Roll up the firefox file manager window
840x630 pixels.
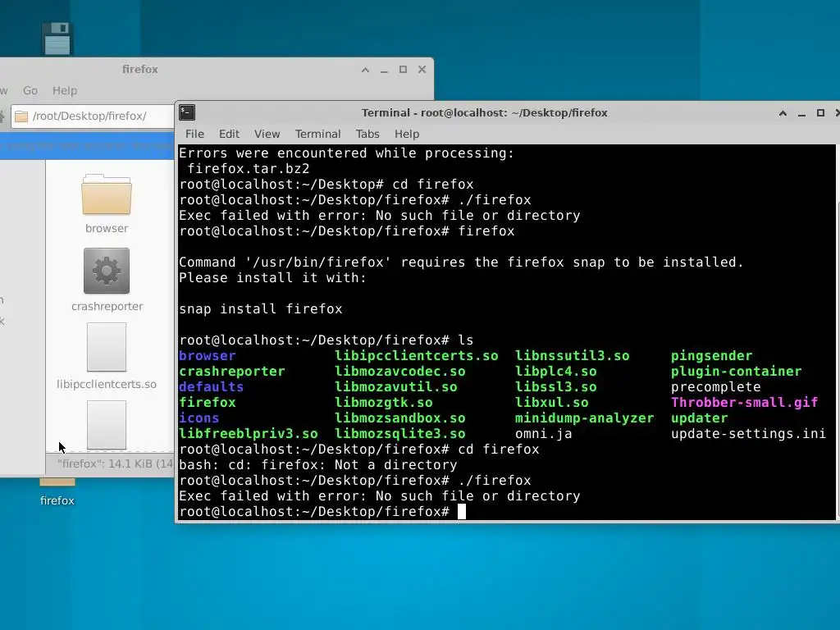[365, 70]
